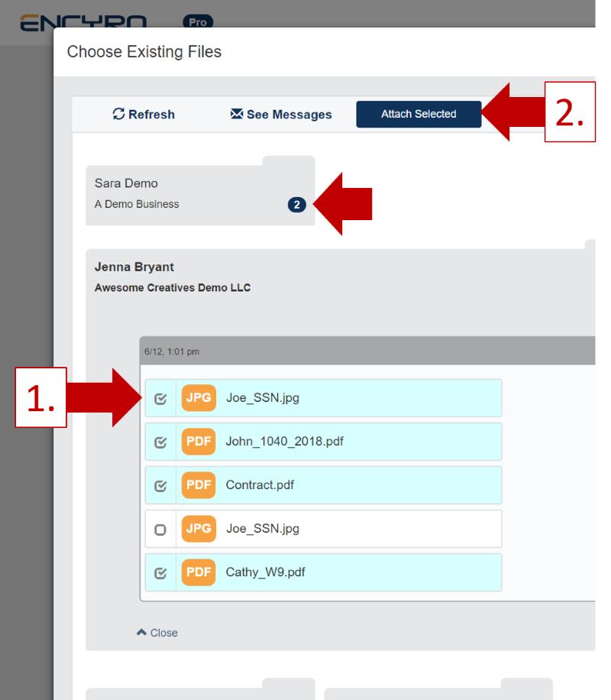The image size is (611, 700).
Task: Click the count badge 2 on Sara Demo folder
Action: point(297,205)
